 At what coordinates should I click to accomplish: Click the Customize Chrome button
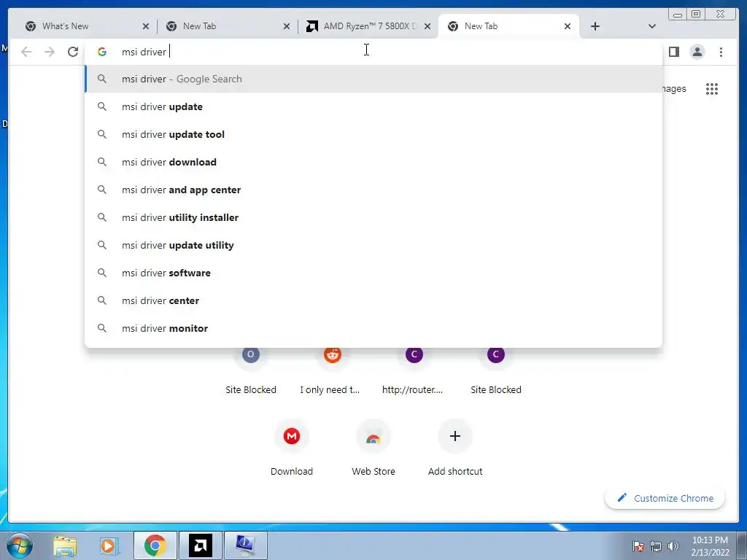tap(665, 498)
